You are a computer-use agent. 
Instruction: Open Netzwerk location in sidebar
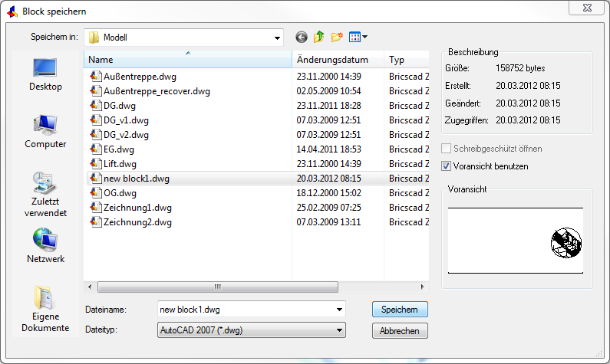[45, 246]
